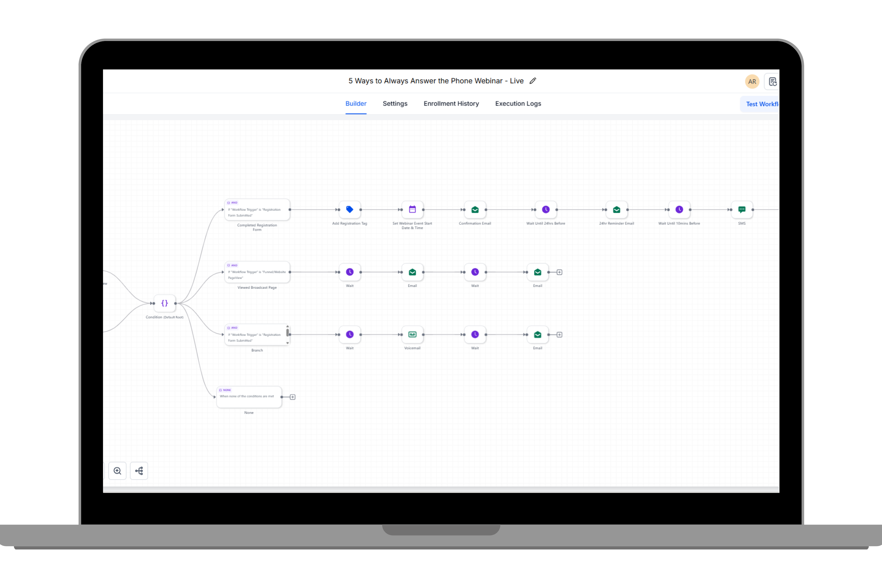Viewport: 882px width, 588px height.
Task: Open the Voicemail action node
Action: [412, 334]
